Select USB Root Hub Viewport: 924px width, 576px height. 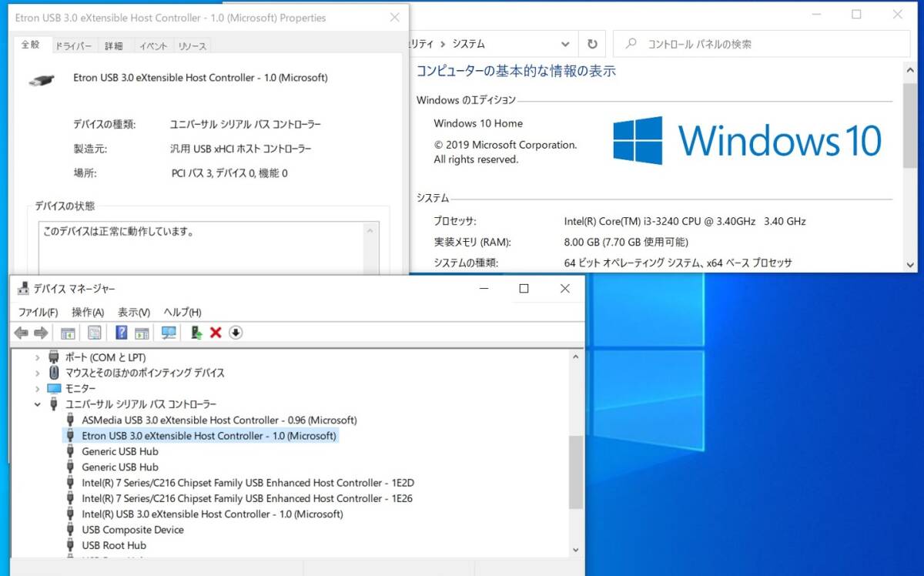(114, 545)
